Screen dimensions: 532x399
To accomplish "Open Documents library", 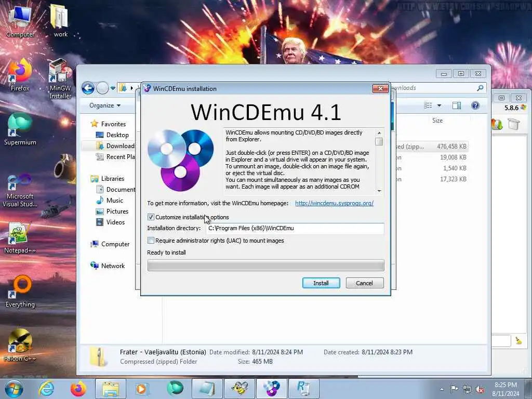I will [115, 189].
